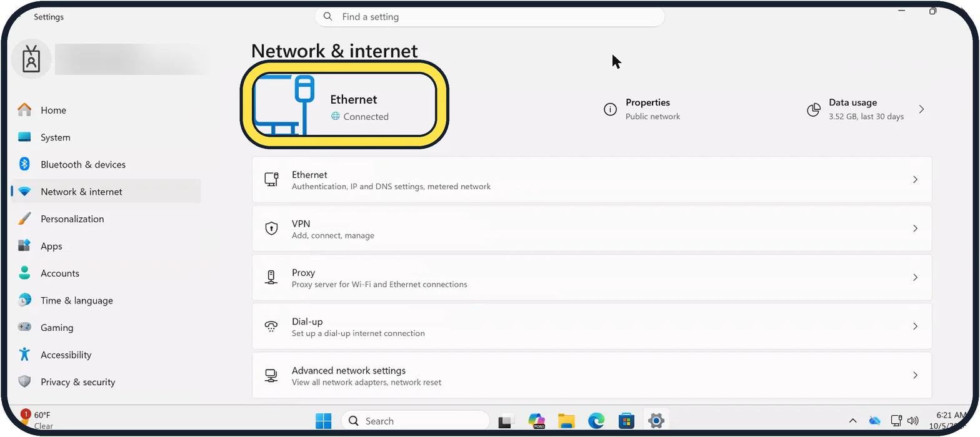980x437 pixels.
Task: Click 'View all network adapters, network reset' text
Action: [x=366, y=382]
